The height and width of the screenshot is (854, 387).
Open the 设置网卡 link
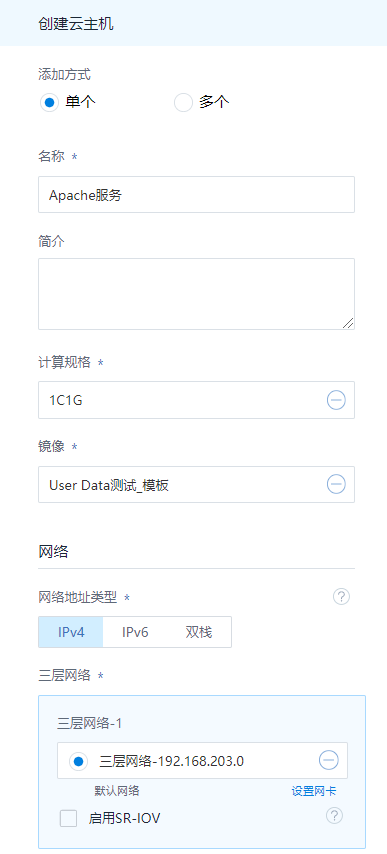pyautogui.click(x=314, y=791)
